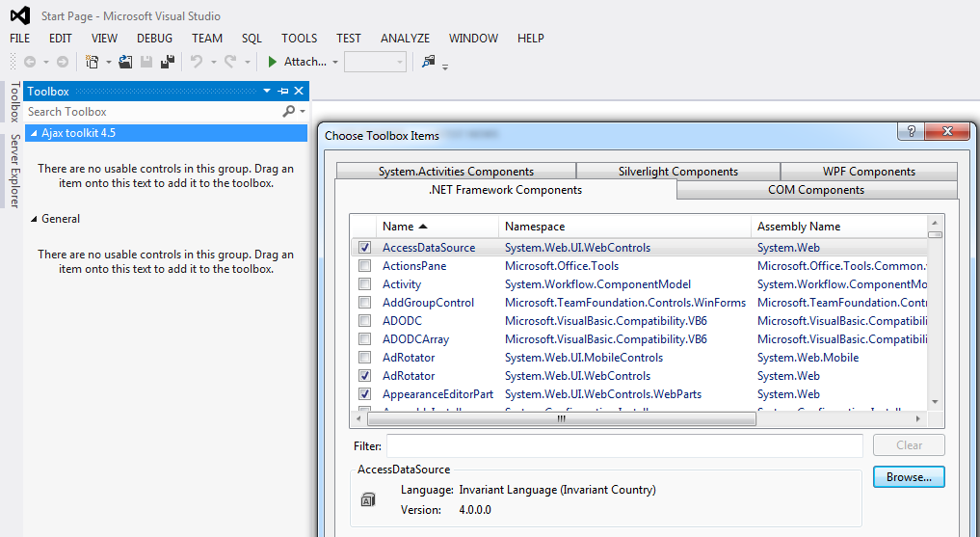Open the New Project dropdown arrow
Viewport: 980px width, 537px height.
point(108,63)
